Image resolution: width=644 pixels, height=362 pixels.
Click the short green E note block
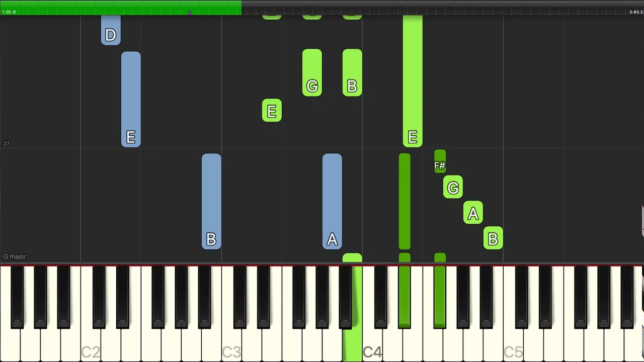coord(272,110)
